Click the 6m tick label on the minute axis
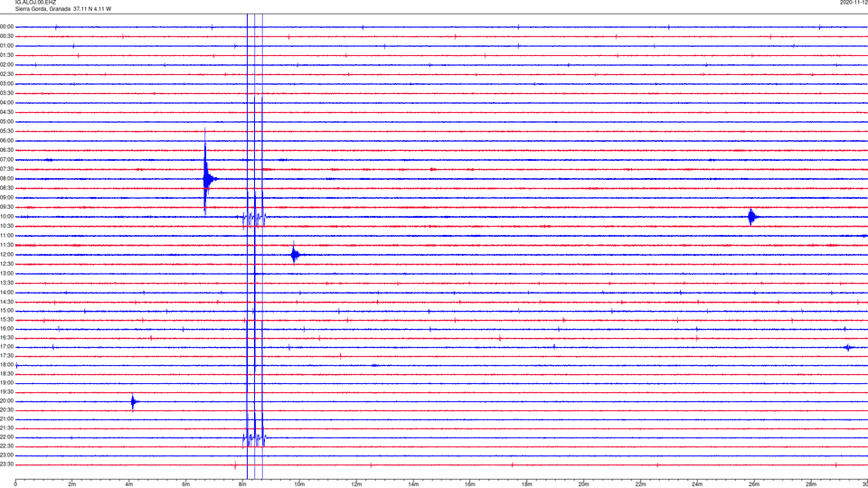Viewport: 868px width, 488px height. click(186, 484)
